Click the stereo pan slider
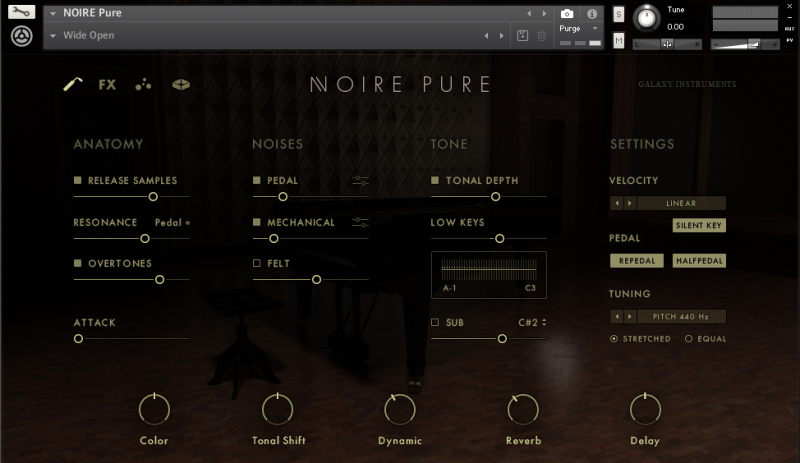This screenshot has width=800, height=463. tap(667, 45)
